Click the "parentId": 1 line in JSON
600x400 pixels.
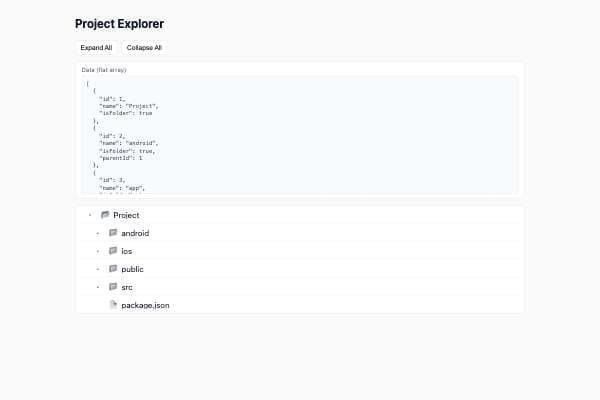(121, 158)
